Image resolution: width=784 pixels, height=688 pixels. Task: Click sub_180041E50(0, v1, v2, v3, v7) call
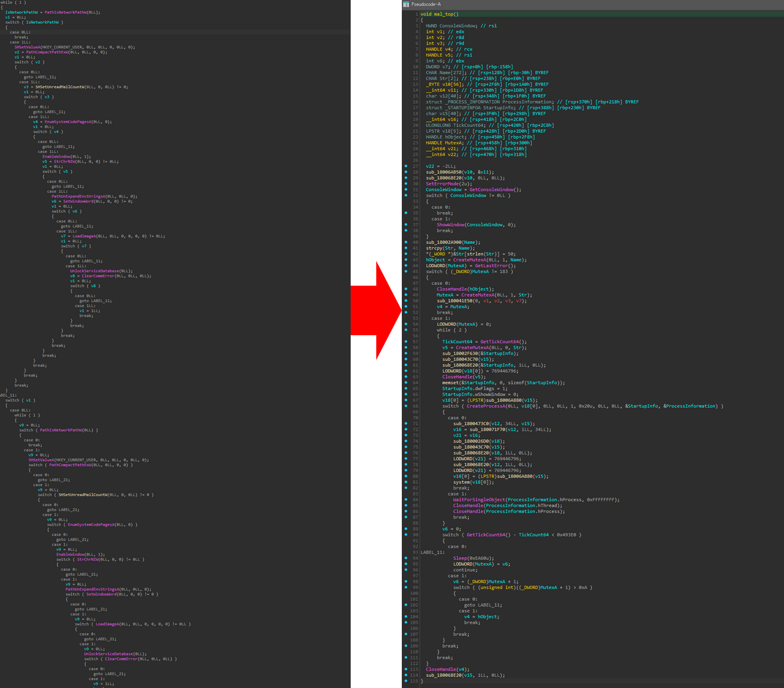click(x=481, y=301)
